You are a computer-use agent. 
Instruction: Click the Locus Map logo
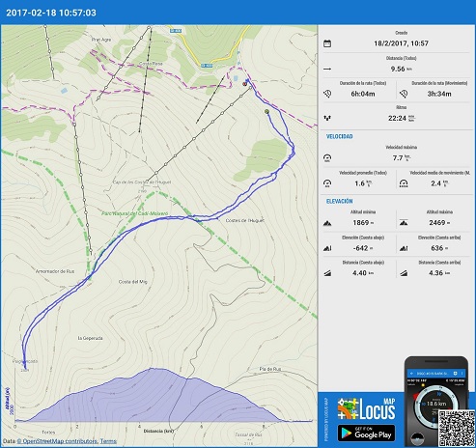366,408
